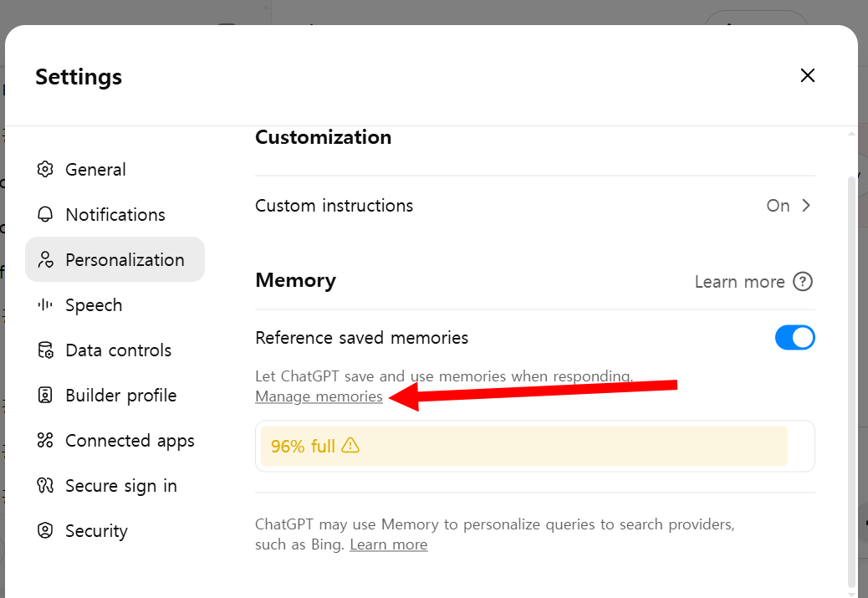Viewport: 868px width, 598px height.
Task: Go to the Security section
Action: [x=115, y=530]
